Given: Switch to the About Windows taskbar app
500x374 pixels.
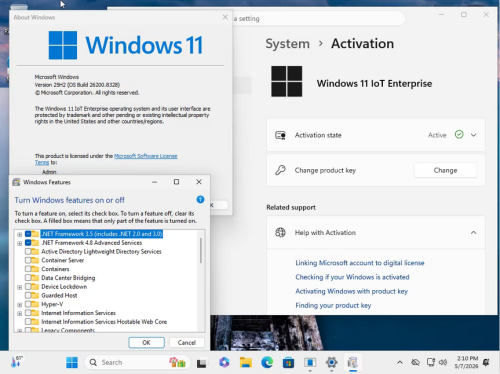Looking at the screenshot, I should tap(310, 362).
